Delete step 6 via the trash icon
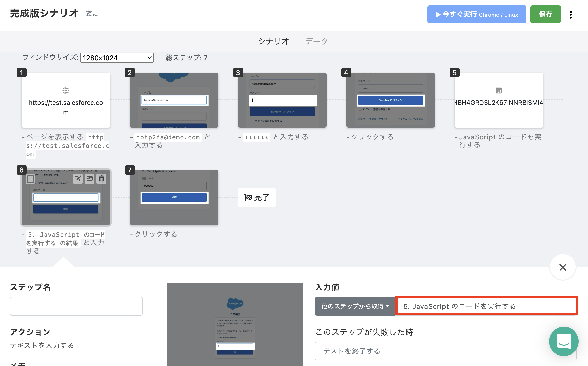Image resolution: width=588 pixels, height=366 pixels. pyautogui.click(x=101, y=179)
